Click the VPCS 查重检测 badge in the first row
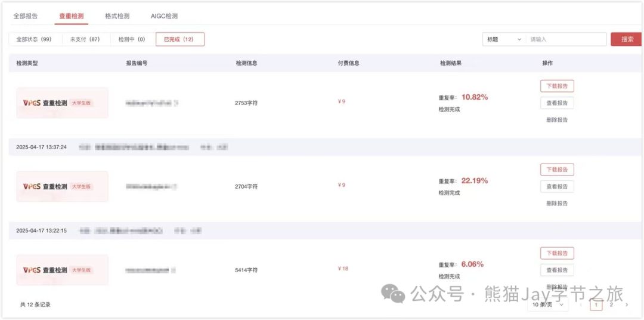The height and width of the screenshot is (320, 644). tap(62, 103)
